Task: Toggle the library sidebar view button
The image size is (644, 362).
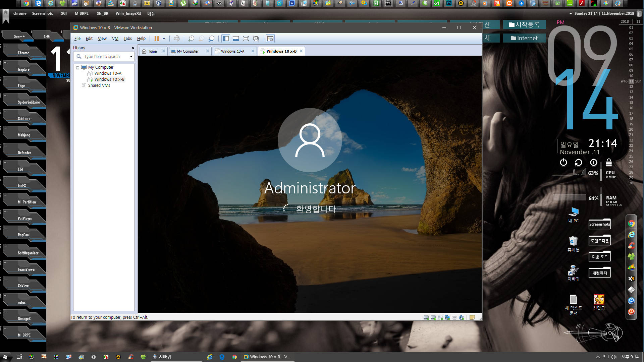Action: coord(226,39)
